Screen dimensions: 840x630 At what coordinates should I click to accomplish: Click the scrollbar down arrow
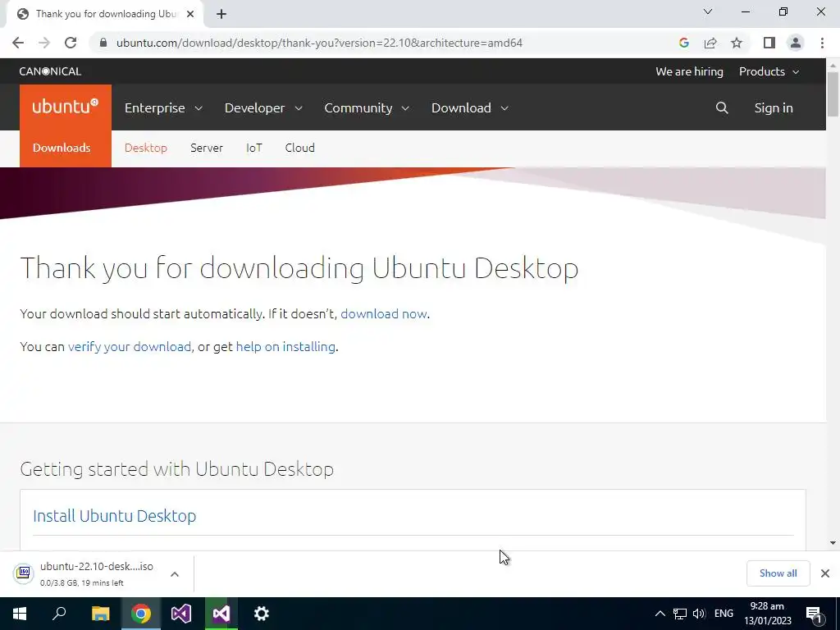[833, 543]
